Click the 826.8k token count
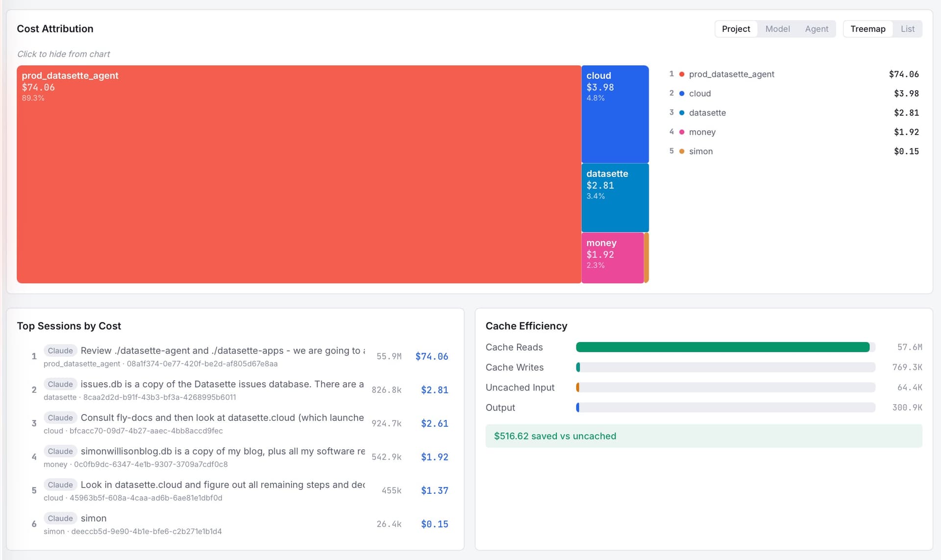 coord(387,390)
